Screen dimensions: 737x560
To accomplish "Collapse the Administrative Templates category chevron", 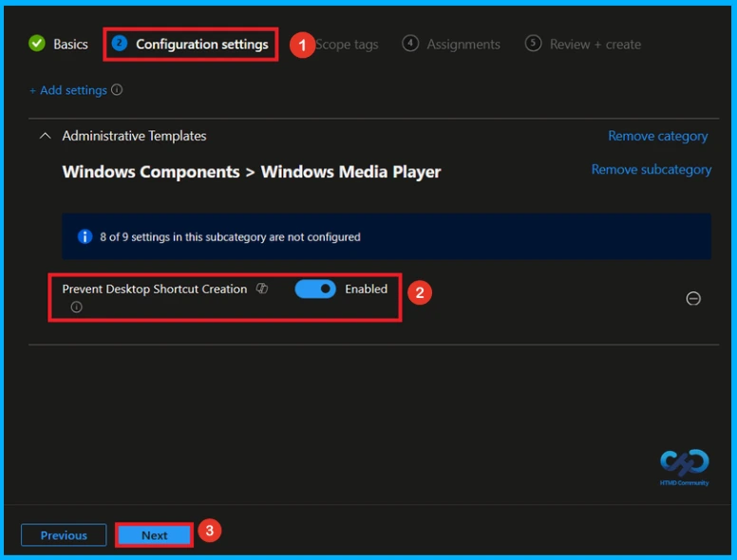I will 46,136.
